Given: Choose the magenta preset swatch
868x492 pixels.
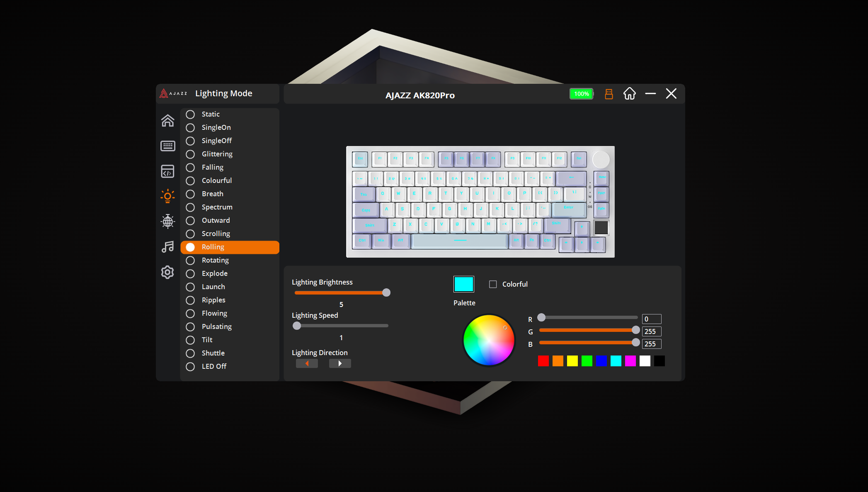Looking at the screenshot, I should click(630, 361).
